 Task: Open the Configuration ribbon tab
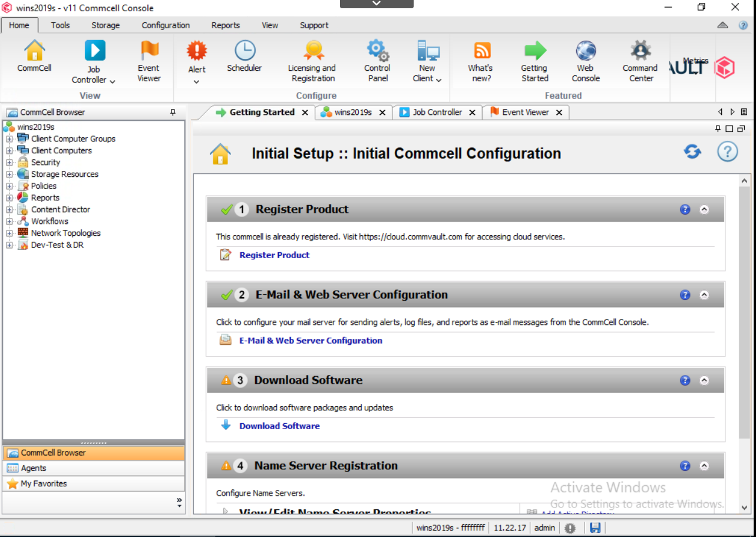166,25
